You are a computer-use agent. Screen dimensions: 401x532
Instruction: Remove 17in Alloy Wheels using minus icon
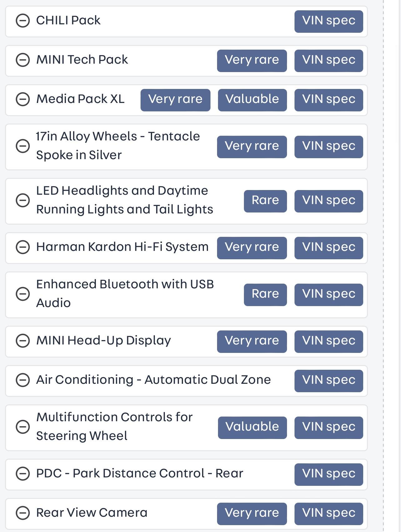(23, 146)
